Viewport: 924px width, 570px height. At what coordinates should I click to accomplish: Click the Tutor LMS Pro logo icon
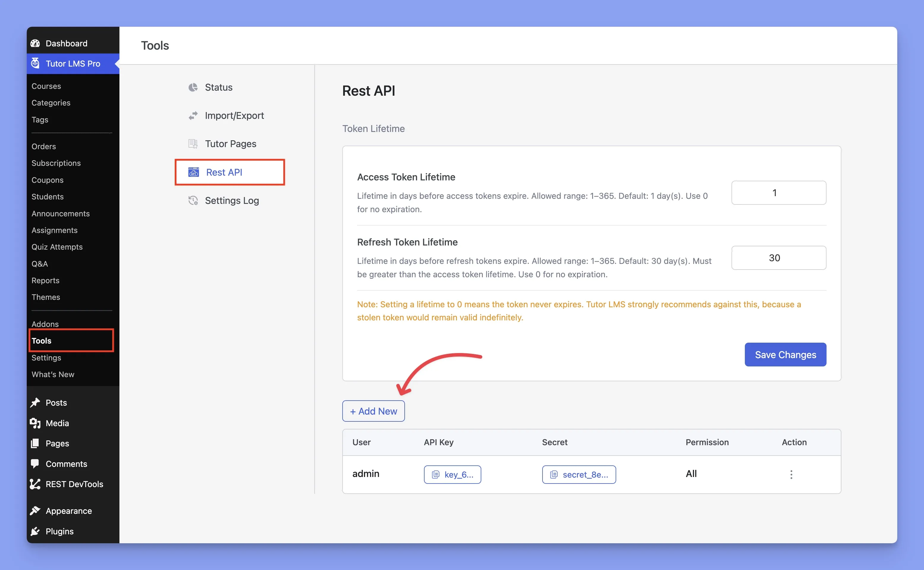[35, 63]
